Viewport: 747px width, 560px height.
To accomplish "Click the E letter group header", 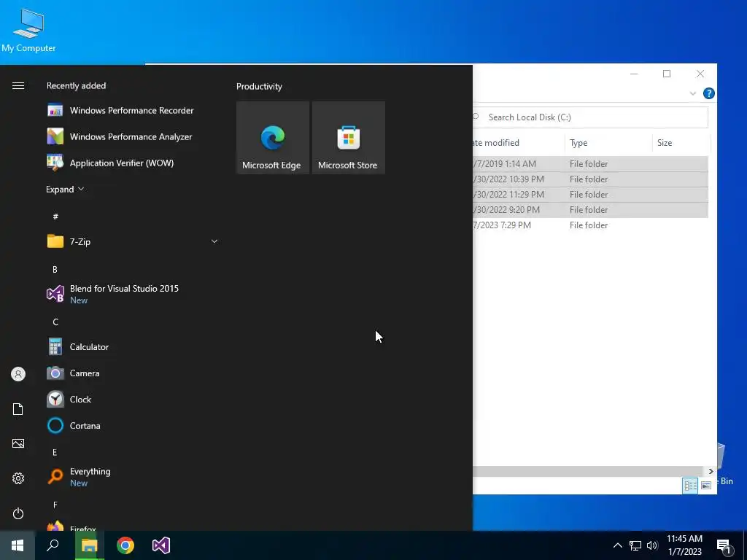I will point(55,452).
